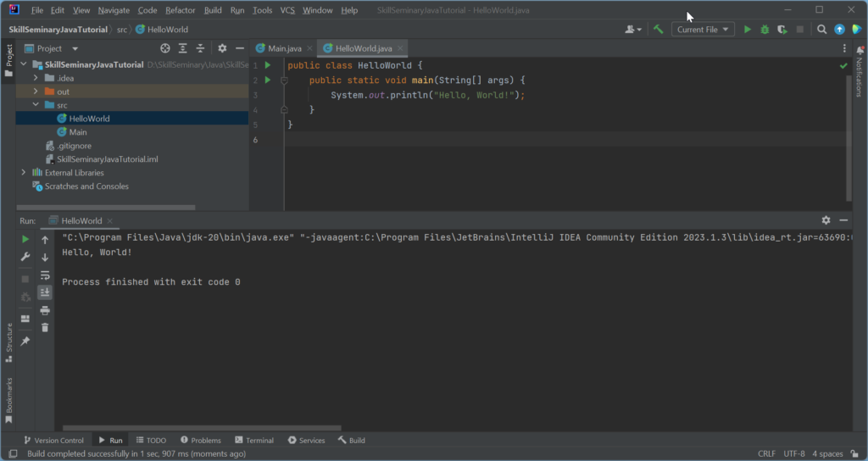
Task: Open the Notifications side panel
Action: tap(860, 73)
